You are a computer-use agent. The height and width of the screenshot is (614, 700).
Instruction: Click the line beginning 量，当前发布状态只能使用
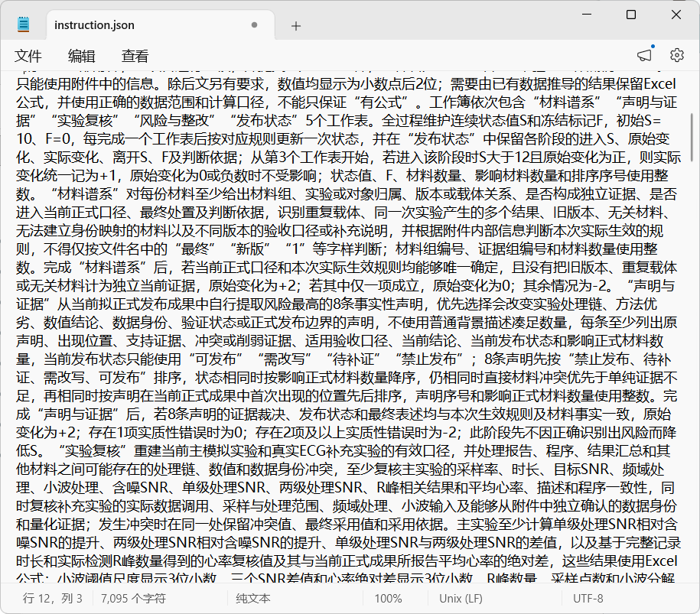[x=343, y=359]
